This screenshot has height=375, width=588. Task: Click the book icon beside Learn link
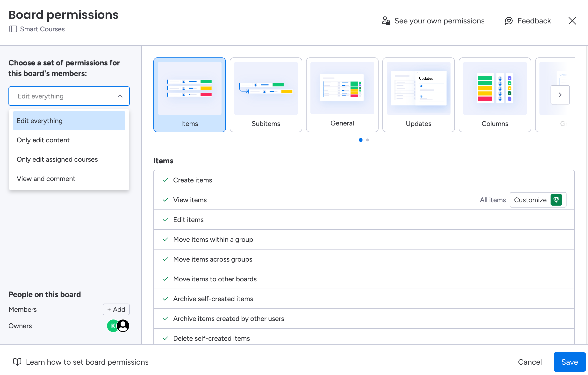pyautogui.click(x=17, y=362)
